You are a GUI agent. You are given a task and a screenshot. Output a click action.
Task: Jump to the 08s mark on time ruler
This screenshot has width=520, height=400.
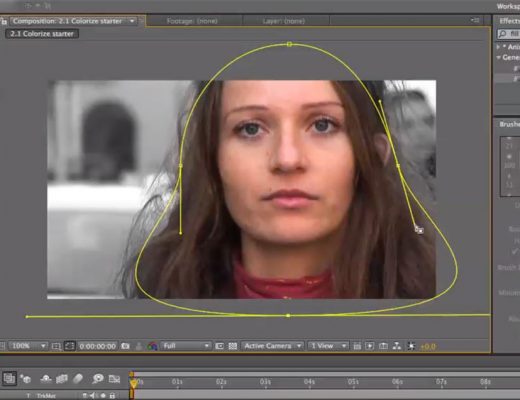pyautogui.click(x=485, y=382)
